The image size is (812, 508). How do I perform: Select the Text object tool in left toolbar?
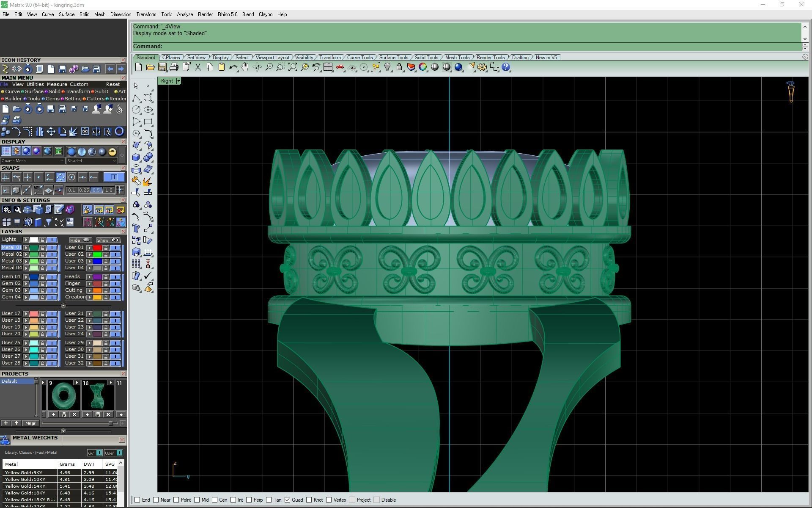pos(136,229)
